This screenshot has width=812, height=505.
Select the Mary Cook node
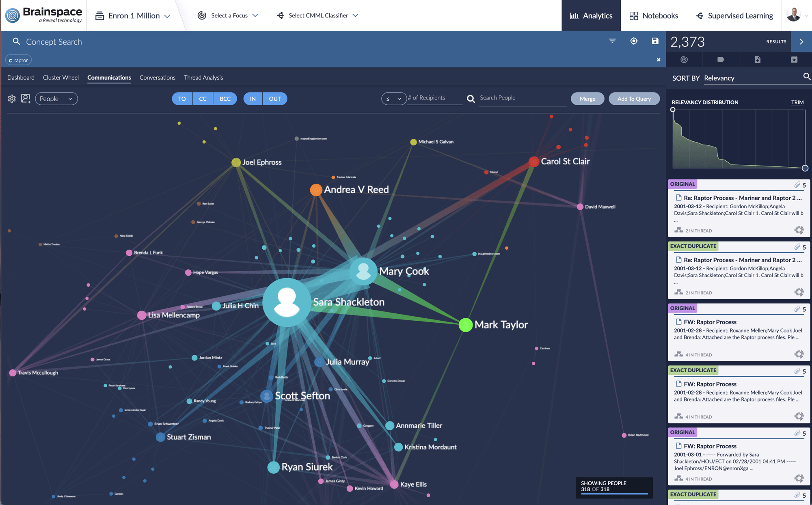[363, 271]
